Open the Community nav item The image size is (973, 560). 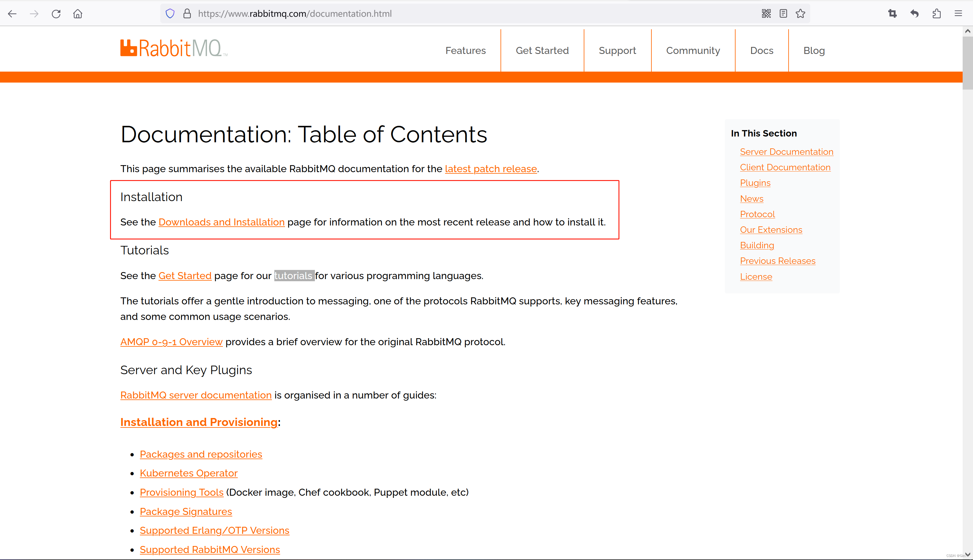[x=693, y=50]
